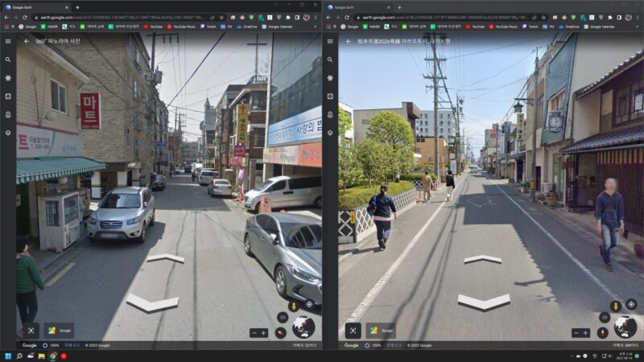Click fly-to-my-location icon in right Earth window
The height and width of the screenshot is (362, 644).
(x=630, y=305)
